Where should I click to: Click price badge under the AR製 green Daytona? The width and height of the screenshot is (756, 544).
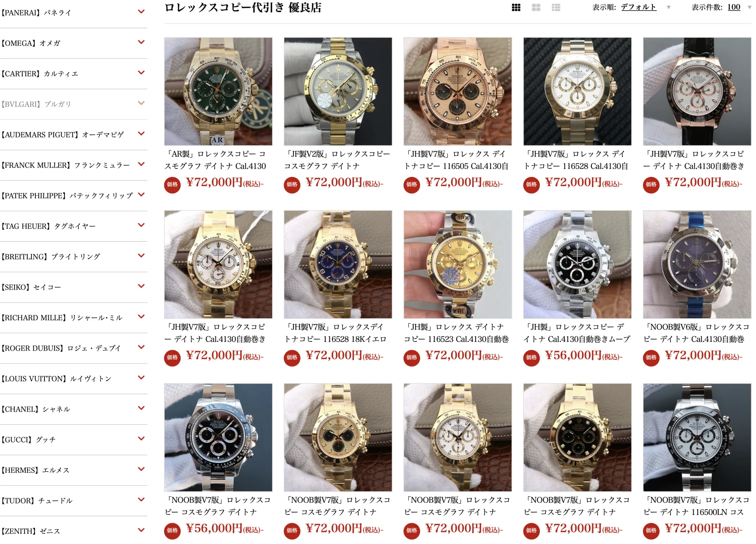click(x=172, y=184)
